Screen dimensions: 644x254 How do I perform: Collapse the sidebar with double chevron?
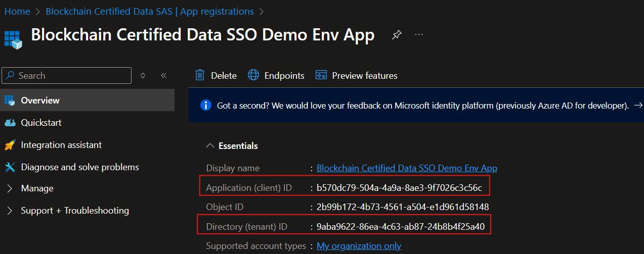(163, 76)
